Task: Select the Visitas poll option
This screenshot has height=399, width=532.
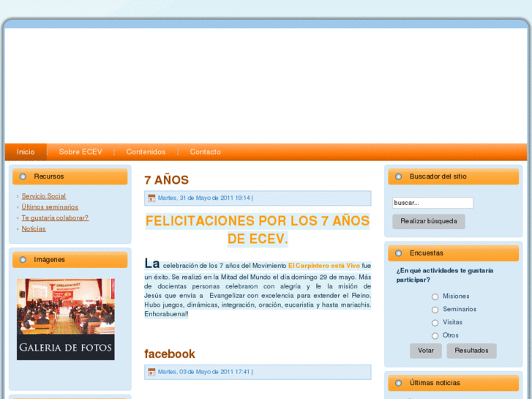Action: 435,323
